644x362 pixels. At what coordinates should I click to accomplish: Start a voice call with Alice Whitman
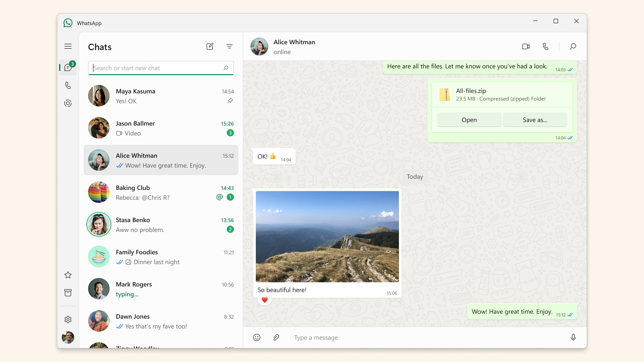click(546, 46)
